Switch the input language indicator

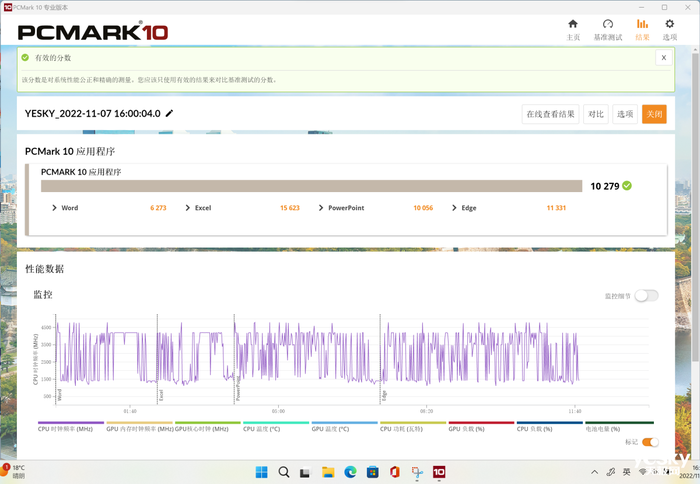(626, 472)
